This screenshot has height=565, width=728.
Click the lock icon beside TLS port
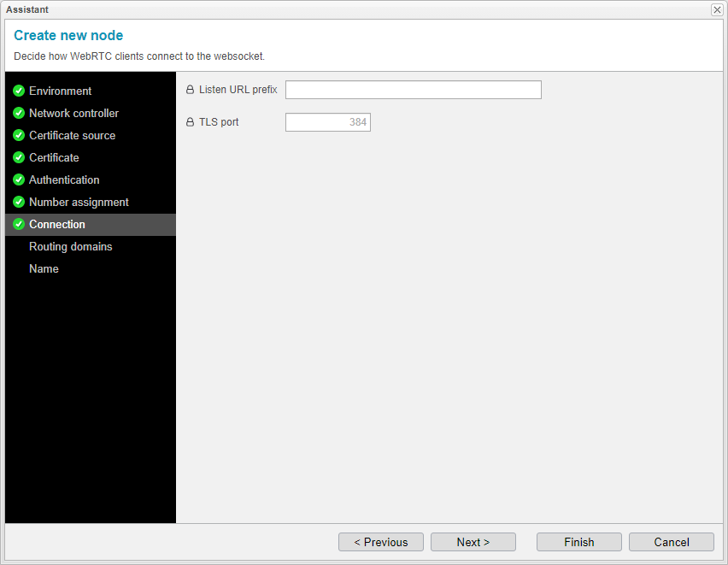(191, 122)
